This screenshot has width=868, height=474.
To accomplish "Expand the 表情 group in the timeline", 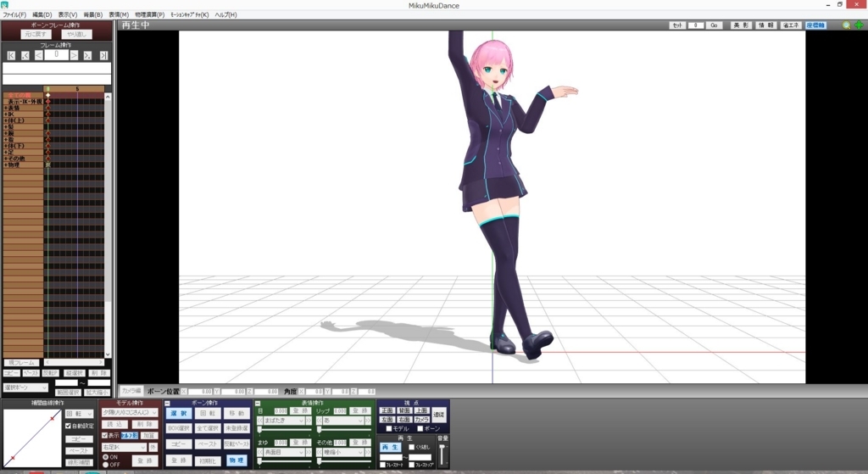I will pyautogui.click(x=6, y=108).
